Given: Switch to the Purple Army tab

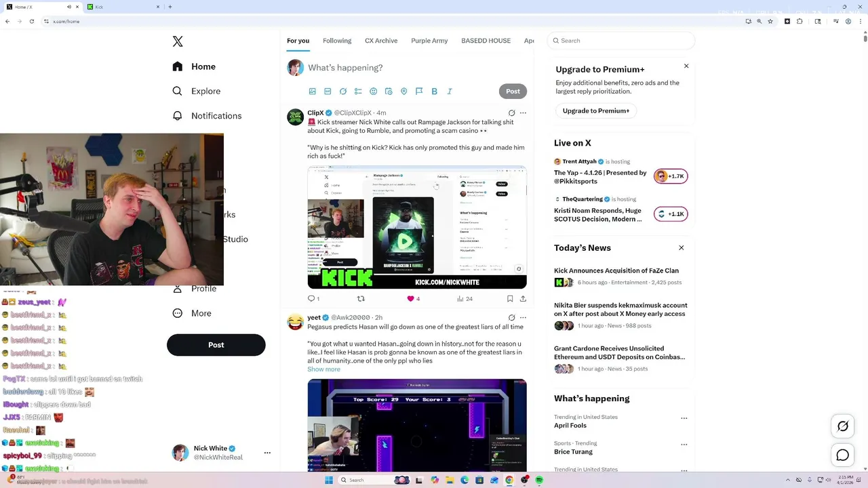Looking at the screenshot, I should pos(429,41).
